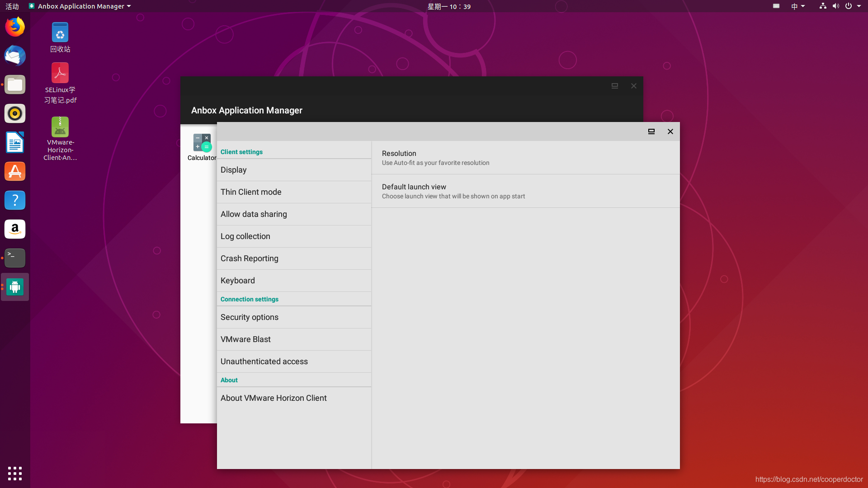Select Thin Client mode settings
Viewport: 868px width, 488px height.
[x=294, y=192]
